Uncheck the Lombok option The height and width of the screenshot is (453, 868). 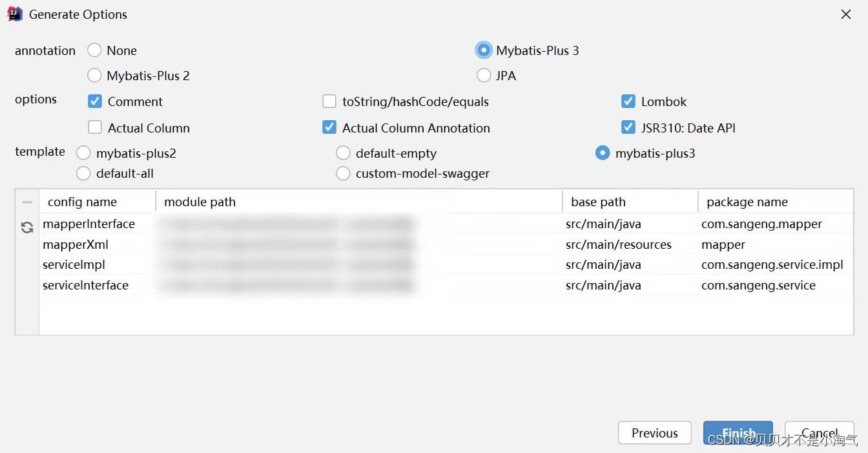tap(628, 101)
